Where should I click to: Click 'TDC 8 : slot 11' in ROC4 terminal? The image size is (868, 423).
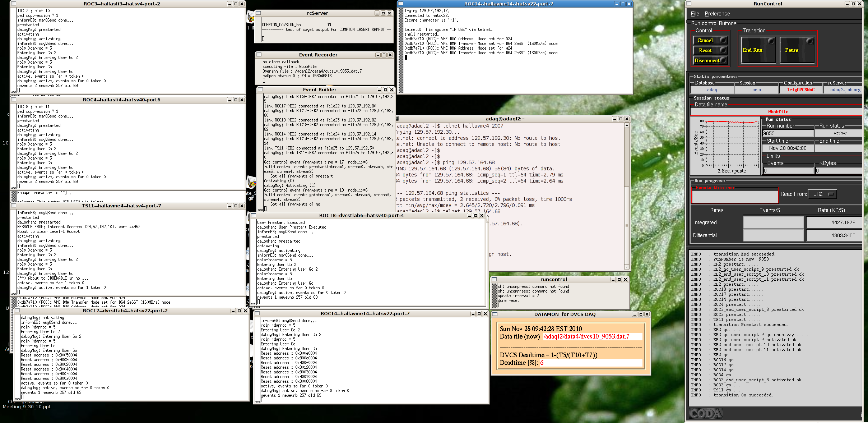34,107
